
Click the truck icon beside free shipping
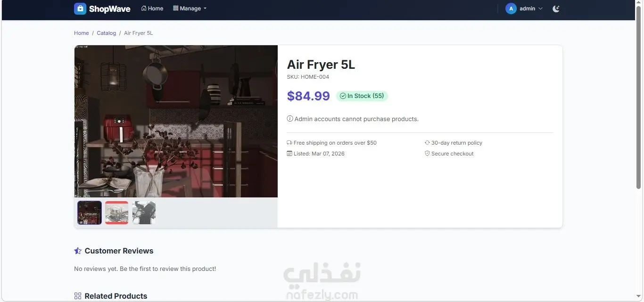click(x=289, y=143)
